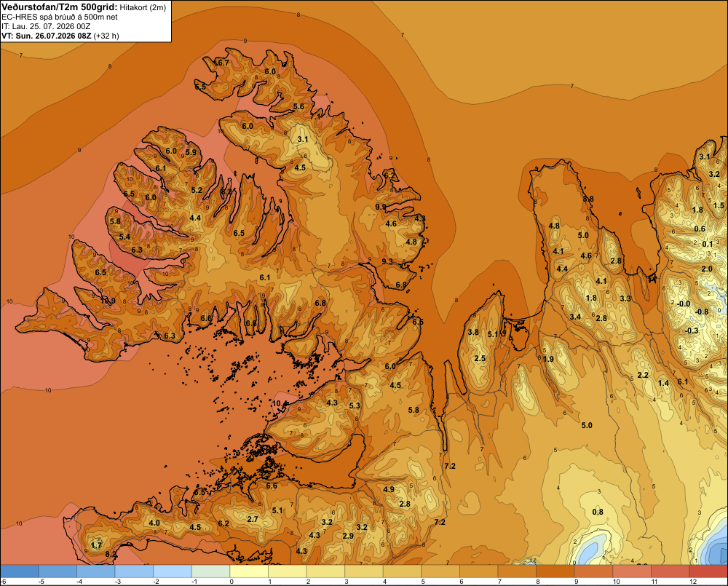728x586 pixels.
Task: Click the 8.8 temperature label
Action: coord(588,199)
